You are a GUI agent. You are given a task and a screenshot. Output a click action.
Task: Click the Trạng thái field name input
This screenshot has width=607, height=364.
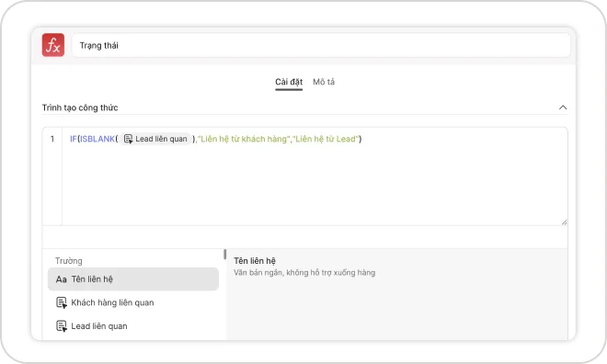(321, 45)
